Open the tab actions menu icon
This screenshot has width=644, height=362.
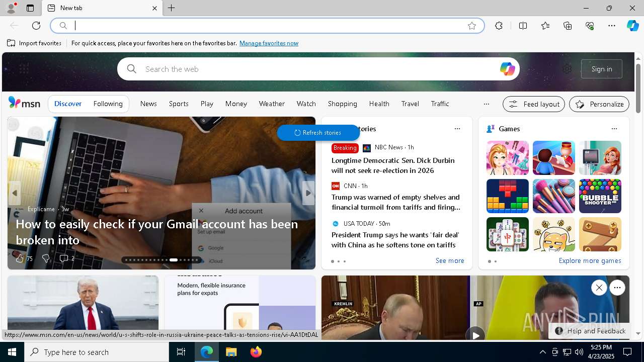[30, 8]
